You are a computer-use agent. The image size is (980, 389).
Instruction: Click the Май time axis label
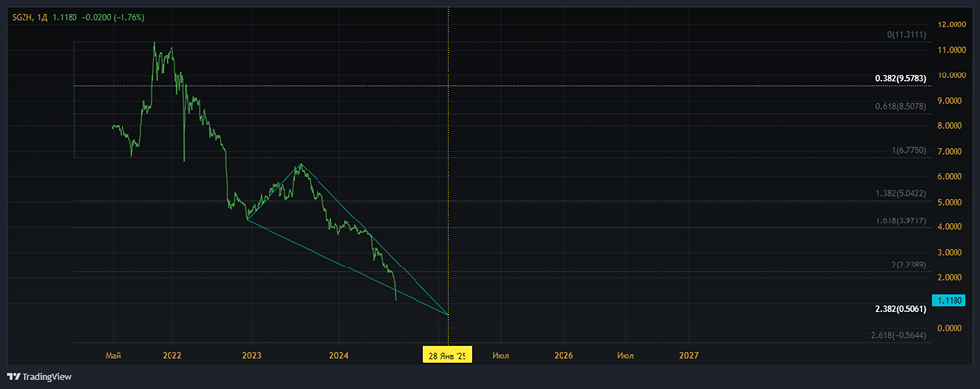click(113, 356)
